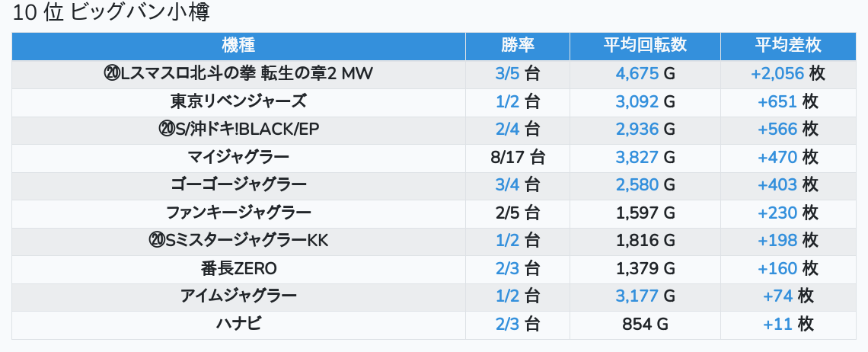Click the 東京リベンジャーズ machine name
The width and height of the screenshot is (868, 352).
[238, 101]
